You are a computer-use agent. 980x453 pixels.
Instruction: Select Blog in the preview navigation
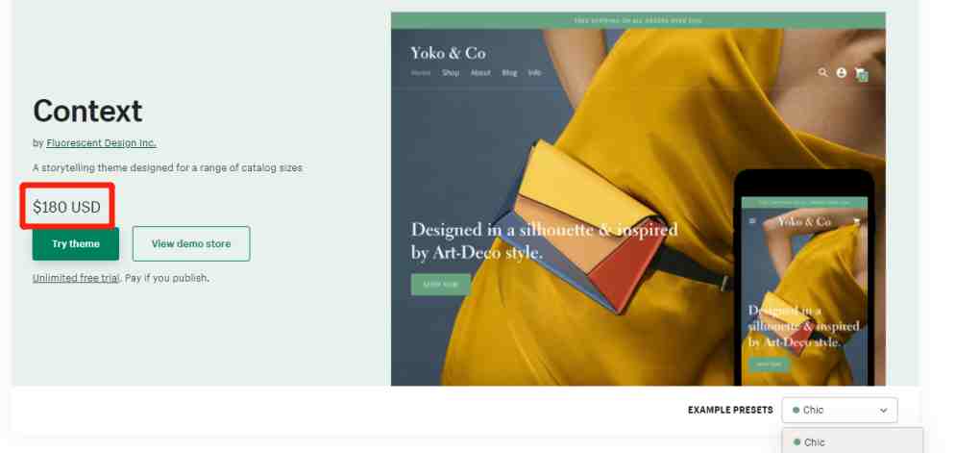509,72
